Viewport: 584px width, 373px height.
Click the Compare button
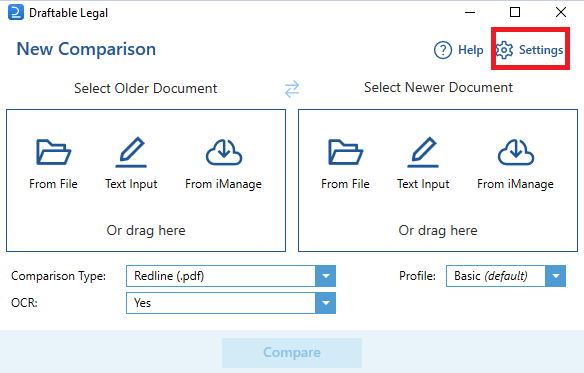pyautogui.click(x=292, y=353)
